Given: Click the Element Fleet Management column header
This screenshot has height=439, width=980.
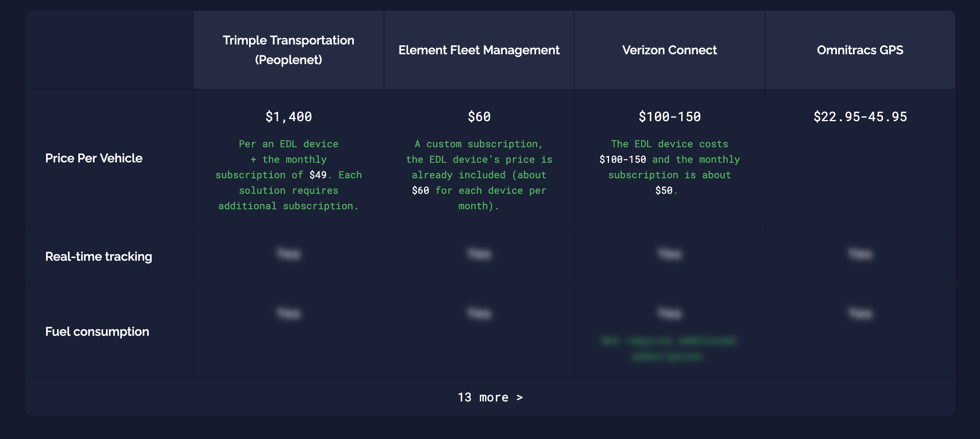Looking at the screenshot, I should tap(479, 50).
